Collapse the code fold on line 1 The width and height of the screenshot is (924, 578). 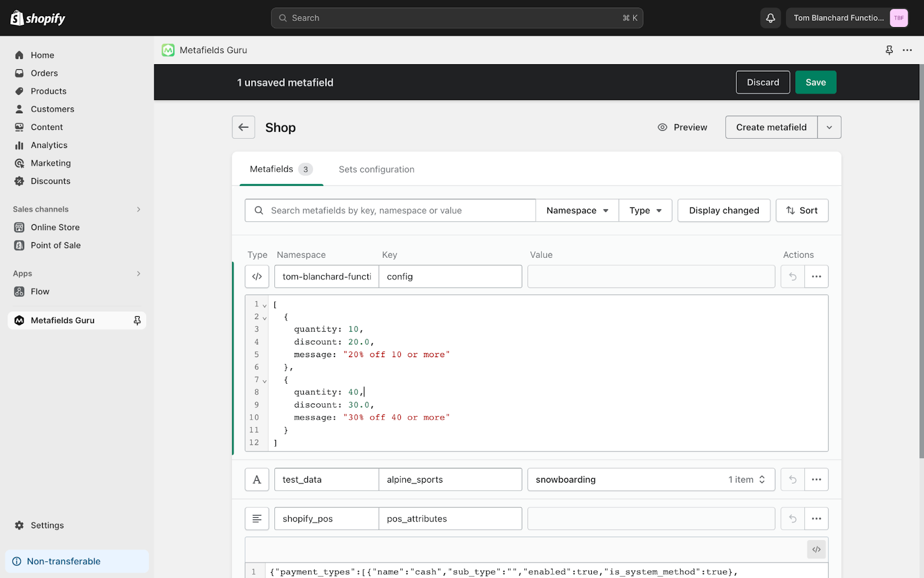pyautogui.click(x=264, y=305)
